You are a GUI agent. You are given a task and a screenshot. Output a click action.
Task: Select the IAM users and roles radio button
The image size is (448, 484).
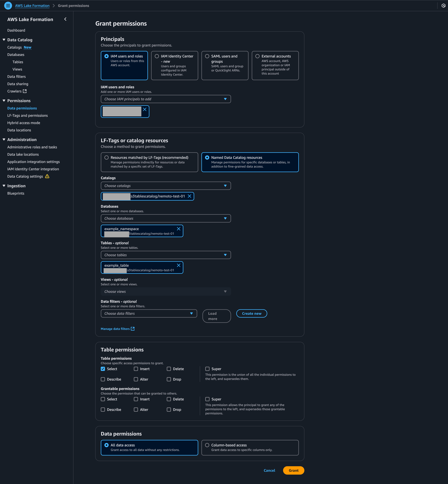click(107, 56)
